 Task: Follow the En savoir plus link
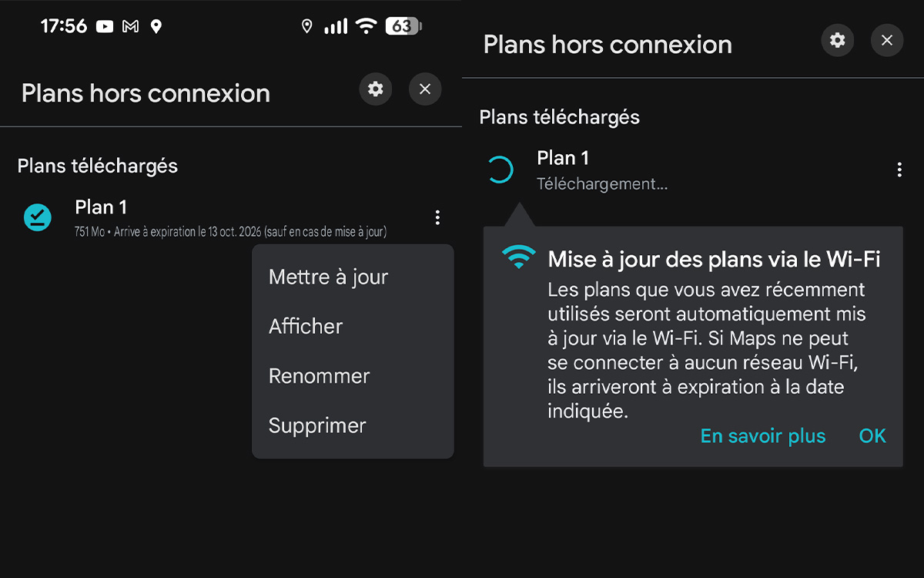click(x=762, y=436)
